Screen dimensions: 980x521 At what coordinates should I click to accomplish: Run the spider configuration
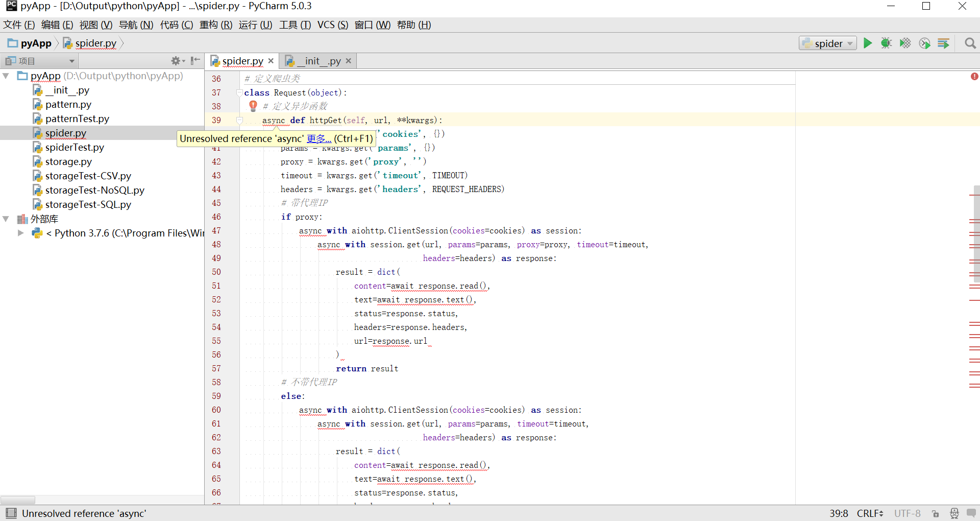click(868, 43)
